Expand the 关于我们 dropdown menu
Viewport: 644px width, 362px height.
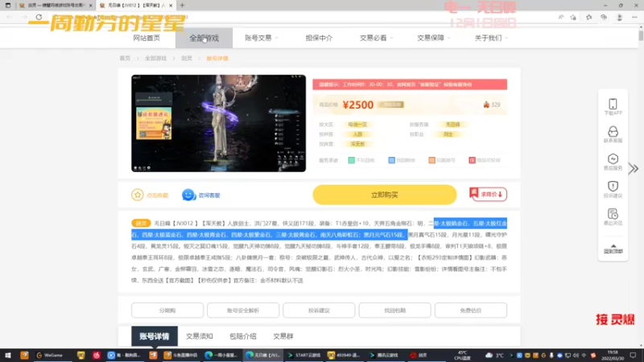pyautogui.click(x=491, y=38)
